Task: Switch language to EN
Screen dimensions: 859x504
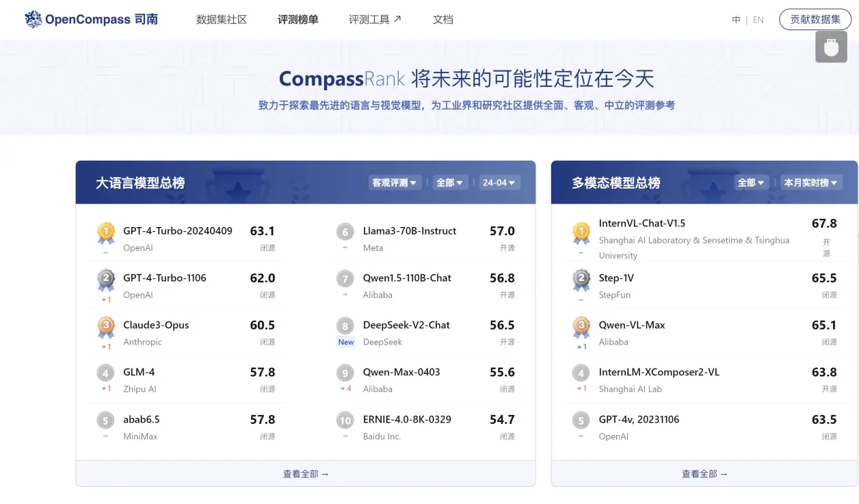Action: click(x=758, y=20)
